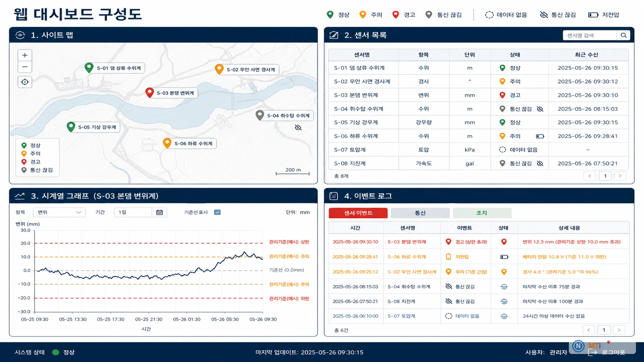The height and width of the screenshot is (362, 644).
Task: Zoom in the site map
Action: [x=25, y=55]
